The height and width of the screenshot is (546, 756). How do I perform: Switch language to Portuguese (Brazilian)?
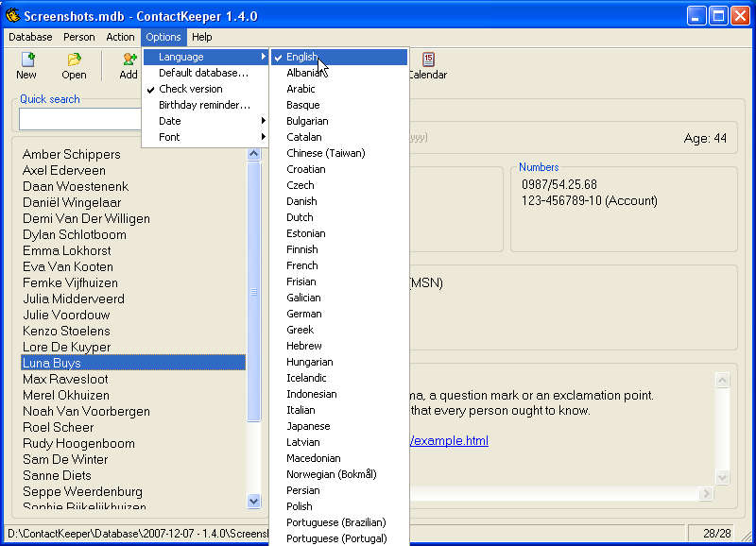pyautogui.click(x=339, y=522)
